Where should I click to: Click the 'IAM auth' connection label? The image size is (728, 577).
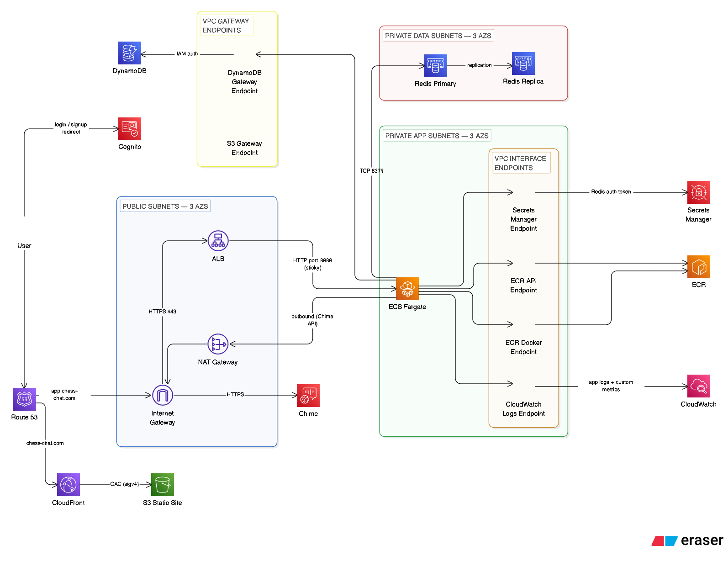click(187, 54)
